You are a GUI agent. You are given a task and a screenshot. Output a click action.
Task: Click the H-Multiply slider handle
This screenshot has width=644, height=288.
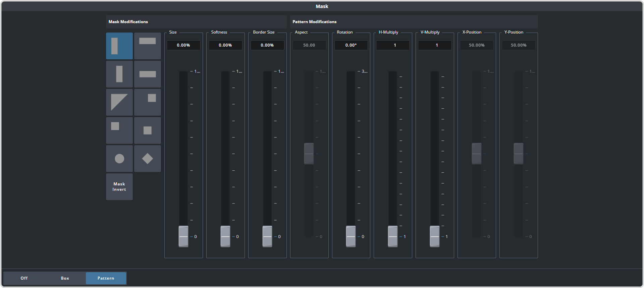393,236
